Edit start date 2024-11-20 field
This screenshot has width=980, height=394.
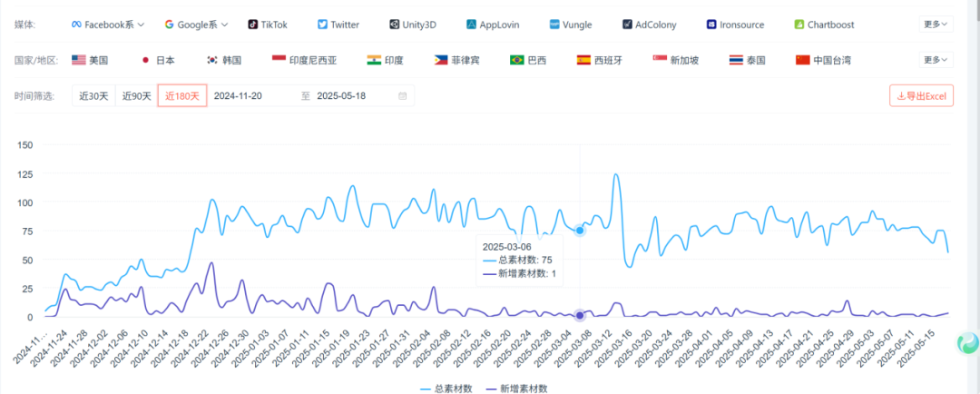pyautogui.click(x=238, y=95)
